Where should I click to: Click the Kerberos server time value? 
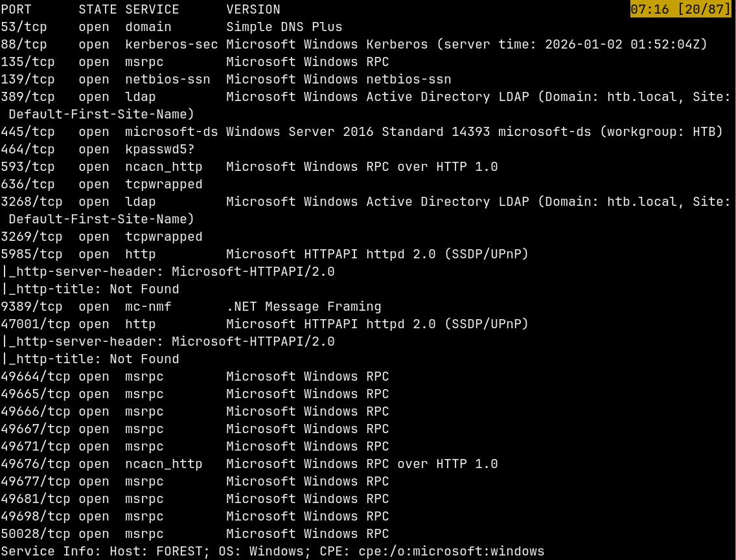(627, 45)
